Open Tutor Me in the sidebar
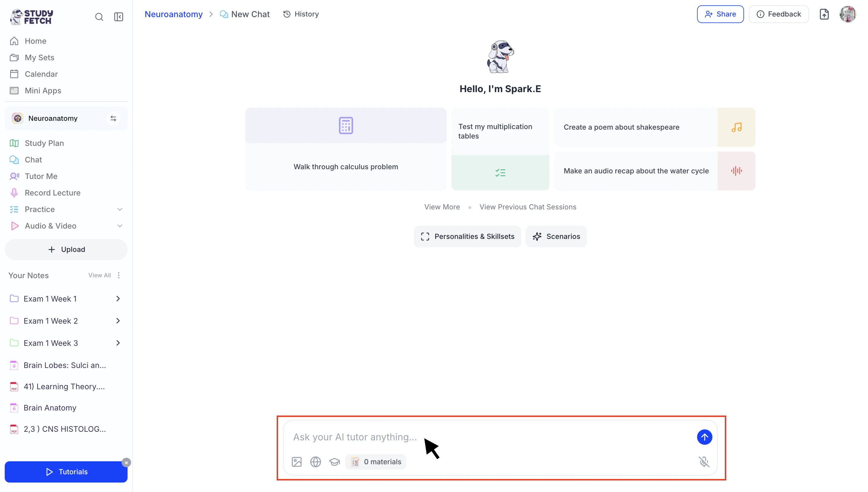Image resolution: width=868 pixels, height=492 pixels. pos(41,176)
